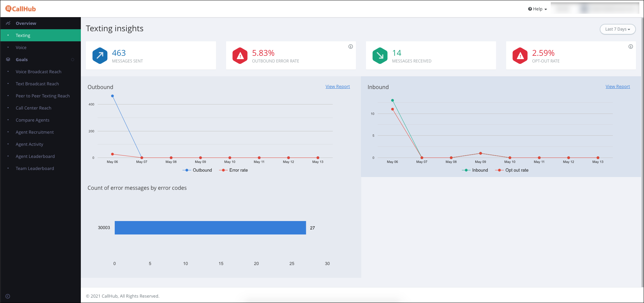This screenshot has width=644, height=303.
Task: Expand the Goals section toggle circle
Action: coord(72,59)
